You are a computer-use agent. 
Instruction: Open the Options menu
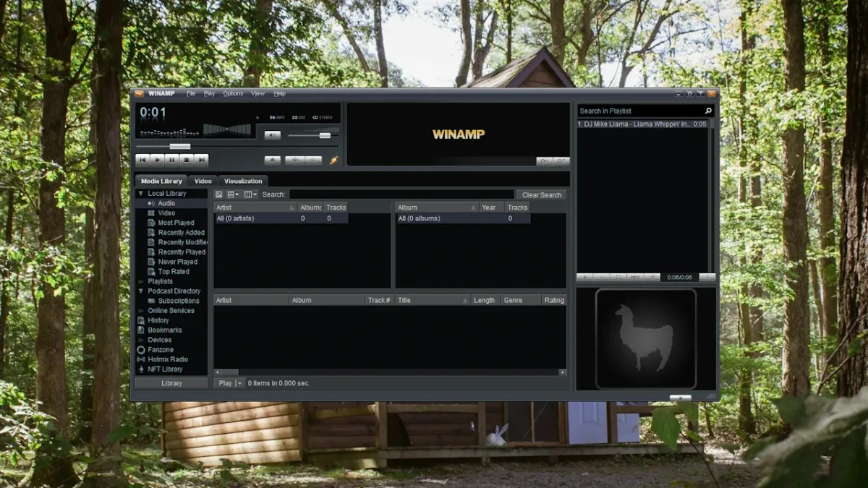tap(233, 93)
